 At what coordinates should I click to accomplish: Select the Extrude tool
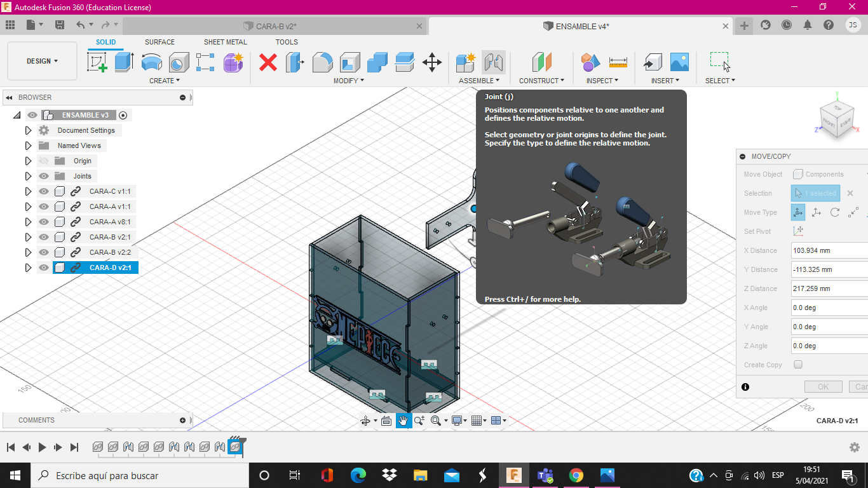click(x=124, y=62)
